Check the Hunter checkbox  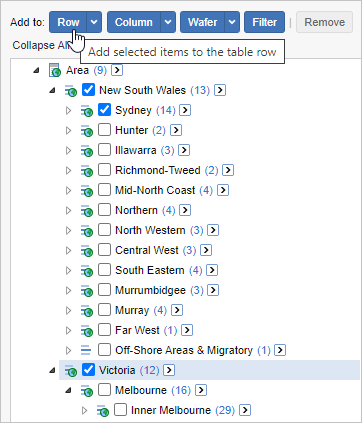[x=104, y=130]
